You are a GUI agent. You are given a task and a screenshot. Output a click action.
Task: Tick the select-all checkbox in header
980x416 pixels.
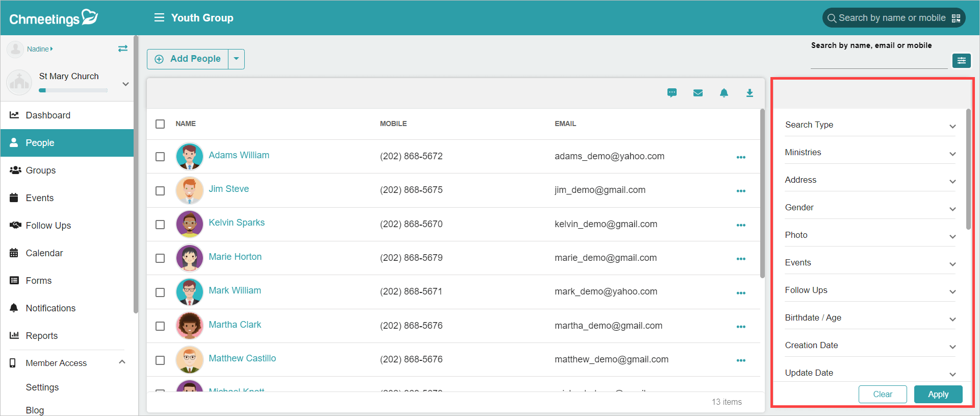(x=160, y=124)
